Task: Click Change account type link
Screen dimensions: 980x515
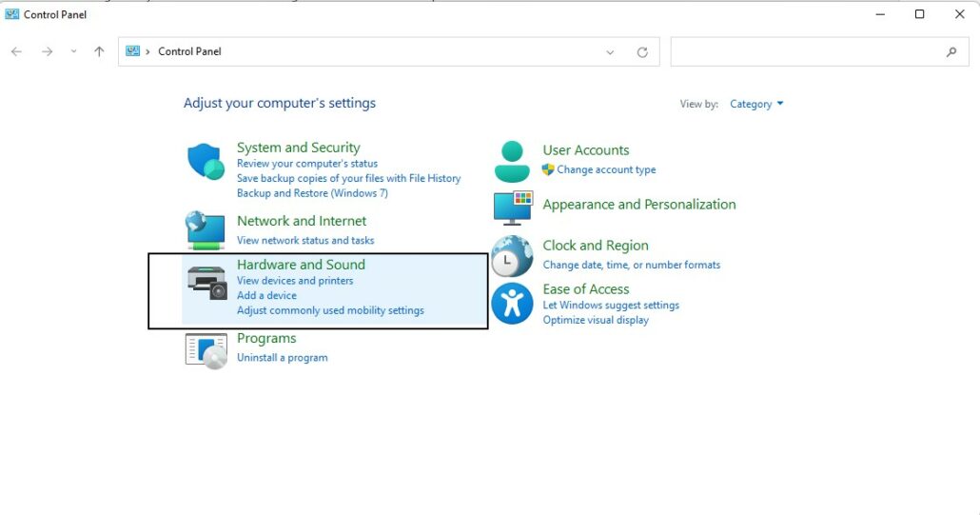Action: click(606, 169)
